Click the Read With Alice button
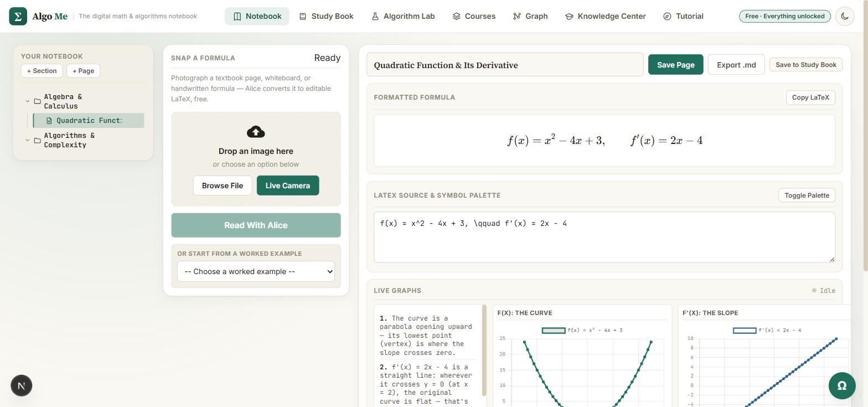 pos(256,225)
